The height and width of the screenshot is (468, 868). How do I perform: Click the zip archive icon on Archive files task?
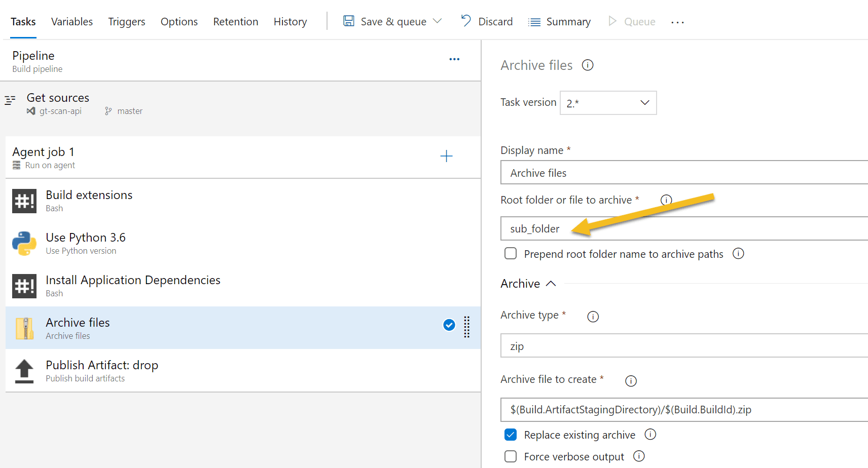[24, 328]
